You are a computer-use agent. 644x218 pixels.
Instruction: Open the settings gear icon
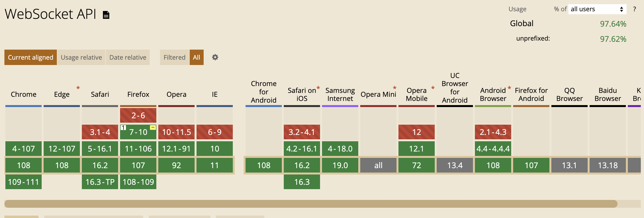(215, 57)
